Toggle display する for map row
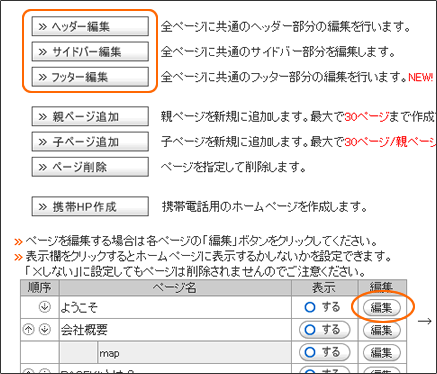The height and width of the screenshot is (374, 437). [x=325, y=352]
